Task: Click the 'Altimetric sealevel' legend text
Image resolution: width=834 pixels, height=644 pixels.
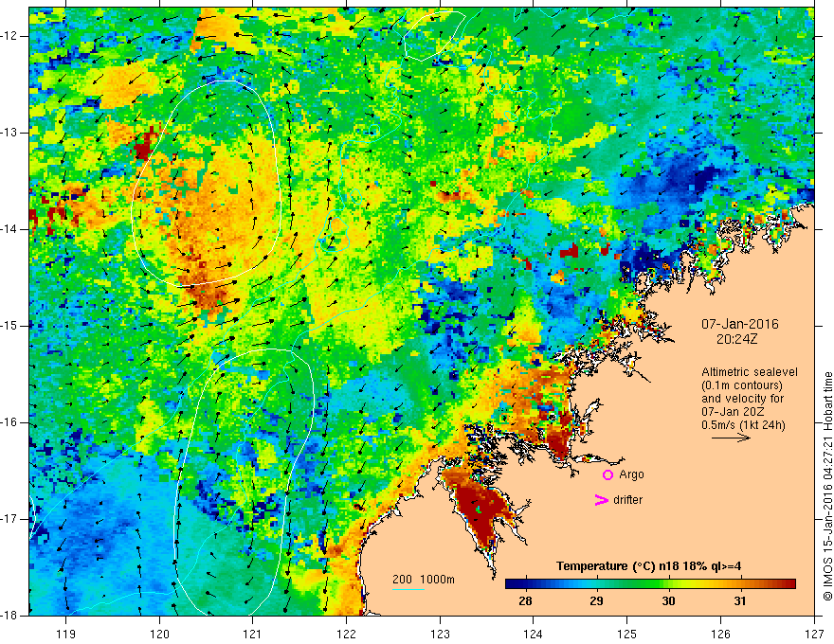Action: pyautogui.click(x=750, y=372)
